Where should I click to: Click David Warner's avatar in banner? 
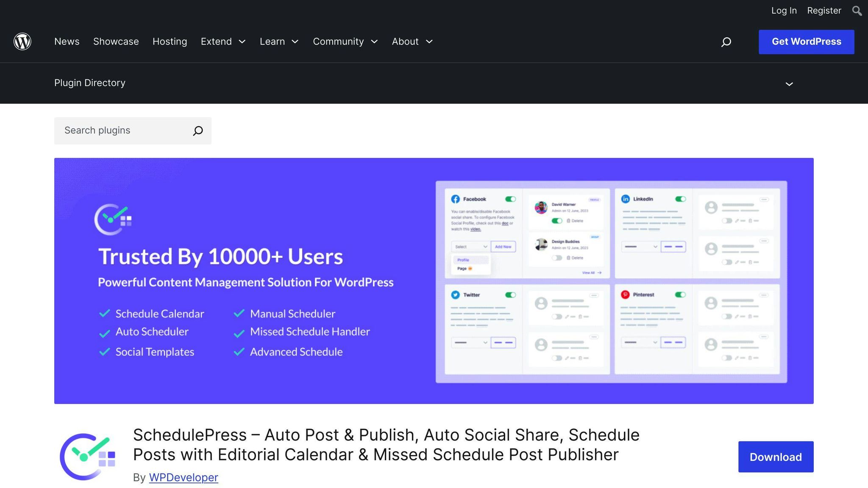(x=541, y=208)
